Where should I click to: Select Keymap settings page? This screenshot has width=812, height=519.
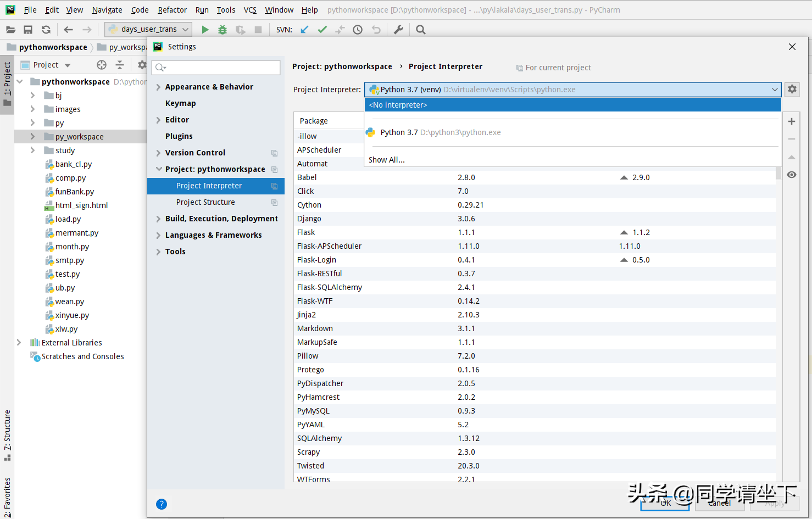coord(181,103)
